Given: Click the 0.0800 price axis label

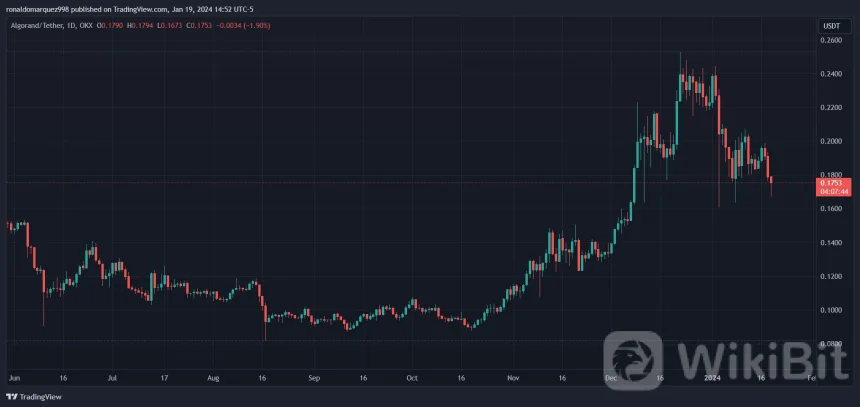Looking at the screenshot, I should coord(831,344).
